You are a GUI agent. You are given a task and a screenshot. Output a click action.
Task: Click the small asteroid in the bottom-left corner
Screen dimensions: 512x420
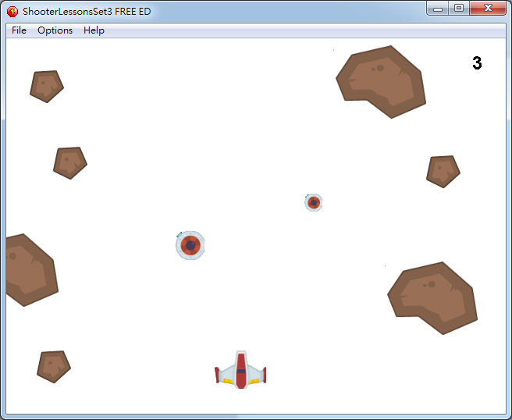(53, 366)
